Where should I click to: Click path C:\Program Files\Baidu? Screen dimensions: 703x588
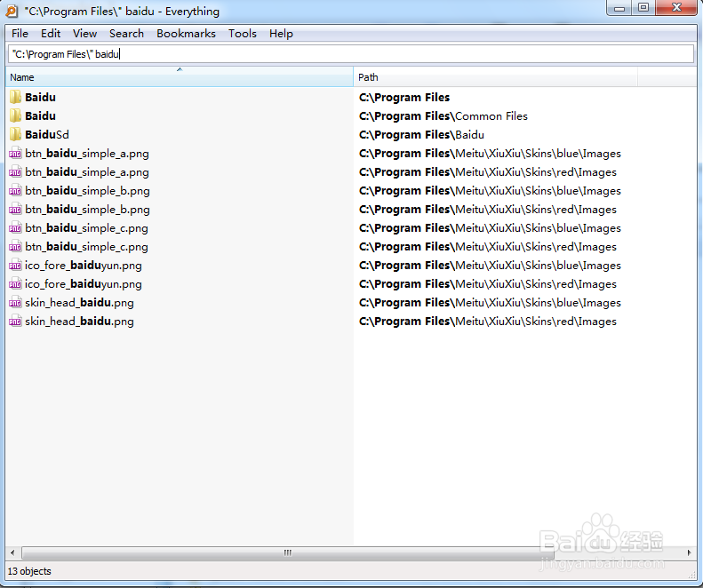pos(421,135)
